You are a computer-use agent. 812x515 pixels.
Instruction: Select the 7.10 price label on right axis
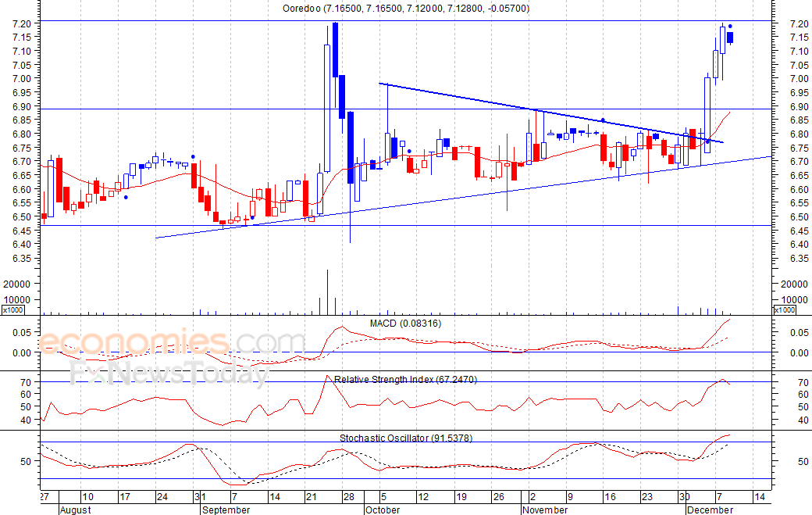point(799,51)
